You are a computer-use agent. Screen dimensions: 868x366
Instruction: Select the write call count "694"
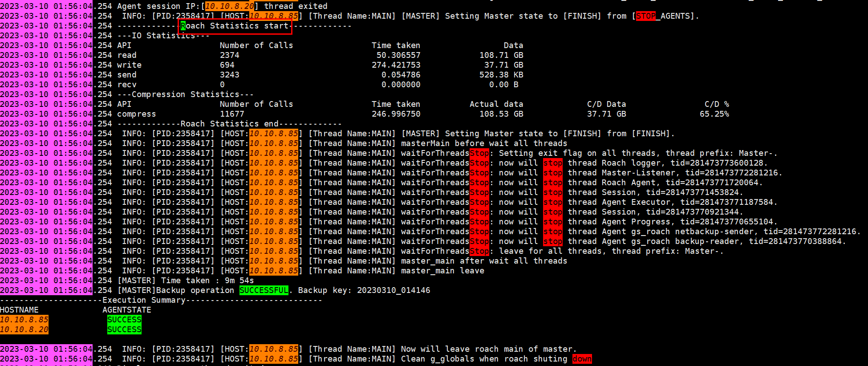pyautogui.click(x=227, y=65)
